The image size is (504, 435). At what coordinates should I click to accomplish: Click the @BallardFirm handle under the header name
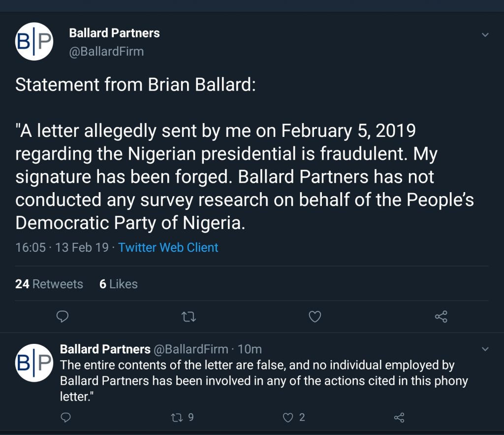click(106, 51)
